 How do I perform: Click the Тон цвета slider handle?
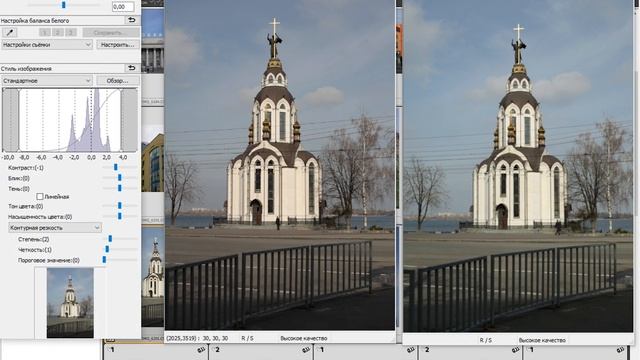[120, 206]
